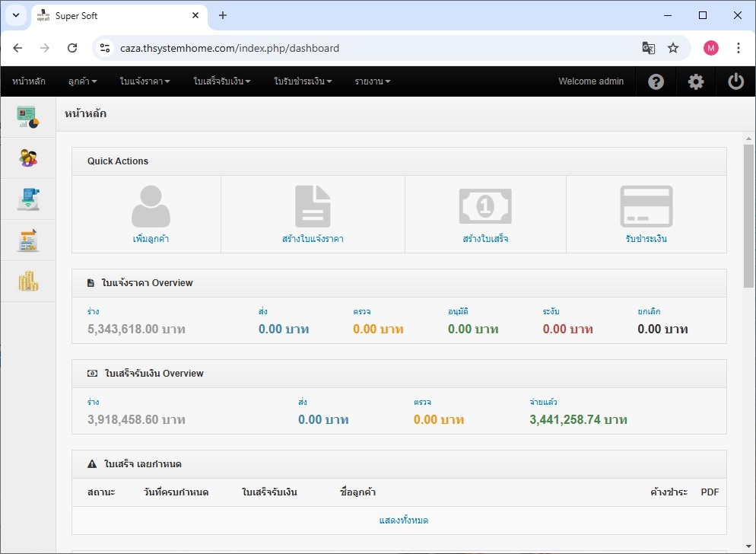Click the help question mark icon

(x=656, y=81)
